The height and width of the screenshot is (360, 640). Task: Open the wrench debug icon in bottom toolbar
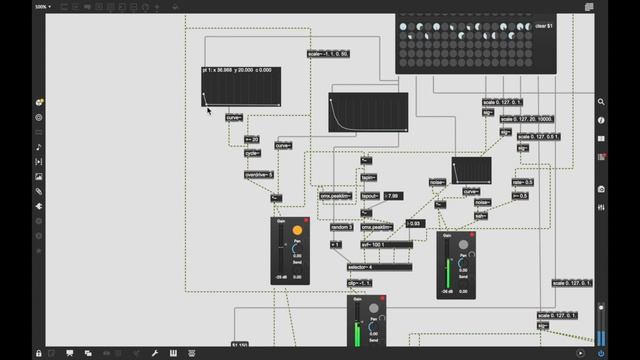(x=155, y=353)
